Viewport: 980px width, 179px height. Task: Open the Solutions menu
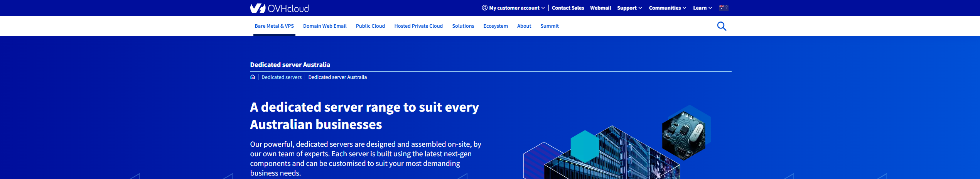tap(463, 26)
